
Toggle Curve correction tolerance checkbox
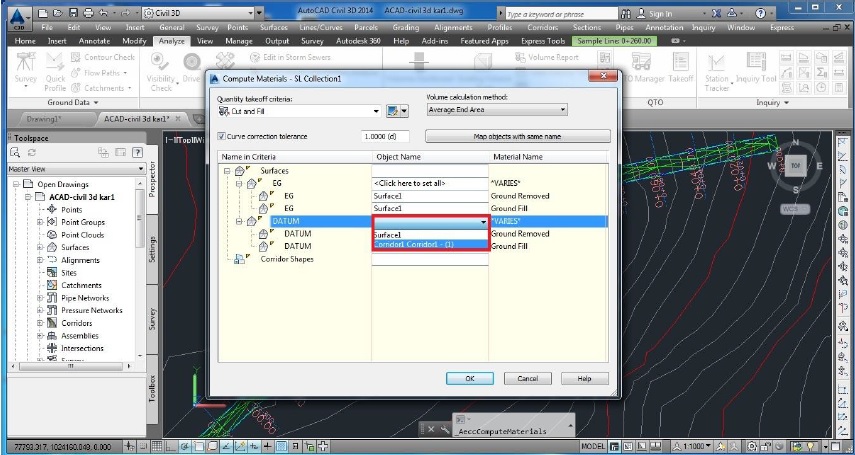click(x=221, y=136)
